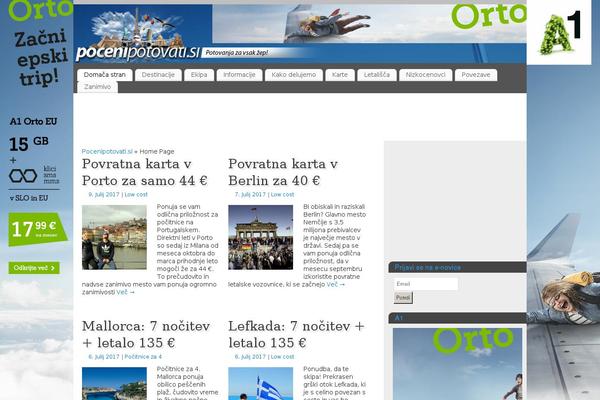Click Low cost category under Berlin article

[282, 194]
